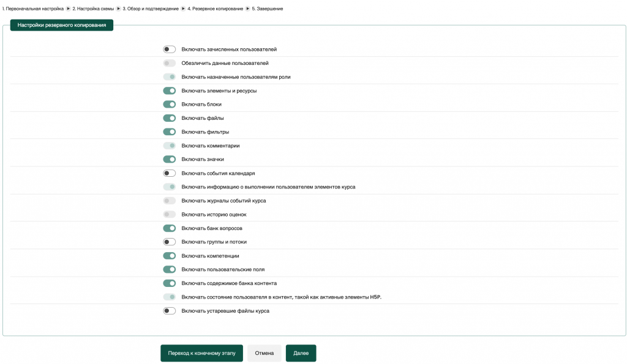627x364 pixels.
Task: Turn off 'Включать компетенции' toggle
Action: (x=169, y=255)
